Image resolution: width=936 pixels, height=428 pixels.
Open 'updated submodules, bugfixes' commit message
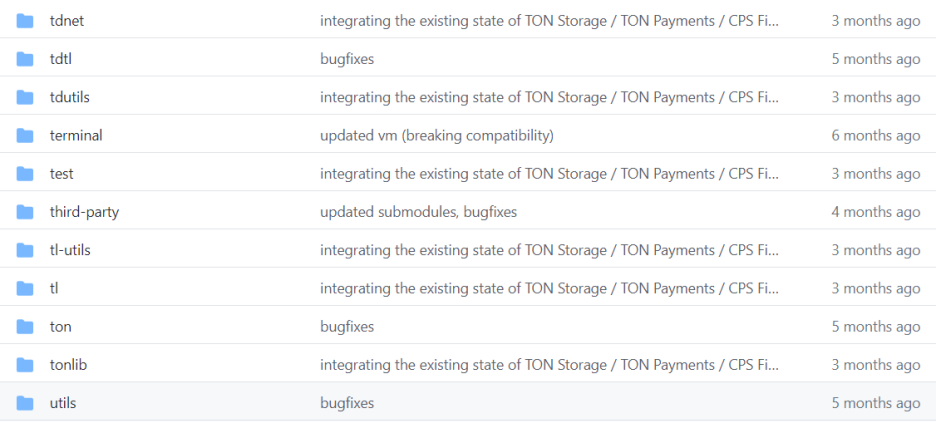[418, 212]
